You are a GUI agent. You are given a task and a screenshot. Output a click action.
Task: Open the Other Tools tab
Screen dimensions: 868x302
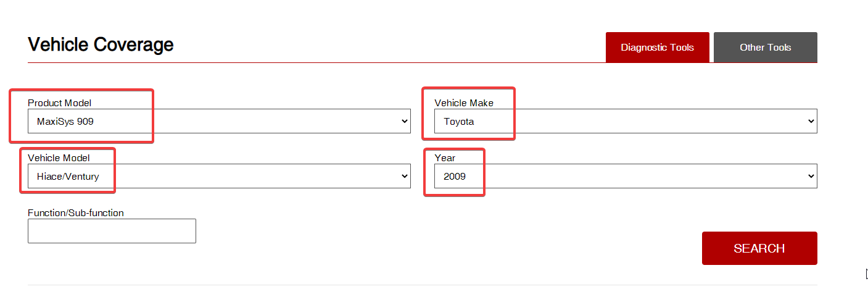coord(765,48)
